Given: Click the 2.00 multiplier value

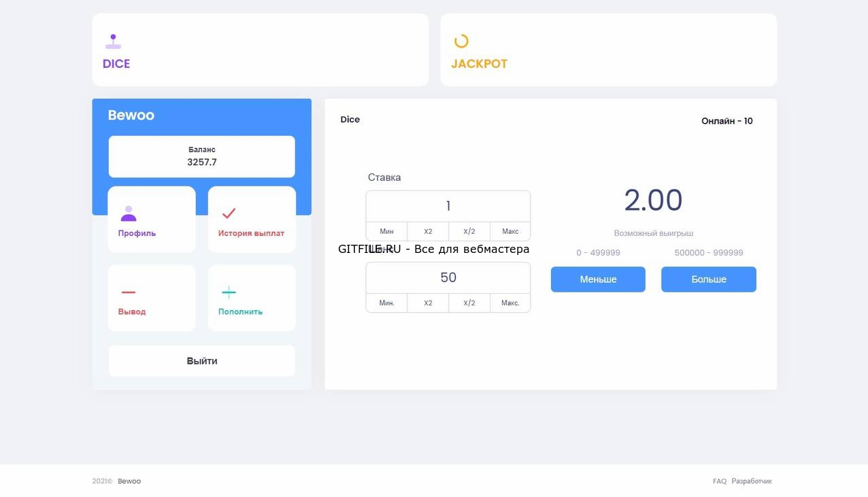Looking at the screenshot, I should pyautogui.click(x=653, y=201).
